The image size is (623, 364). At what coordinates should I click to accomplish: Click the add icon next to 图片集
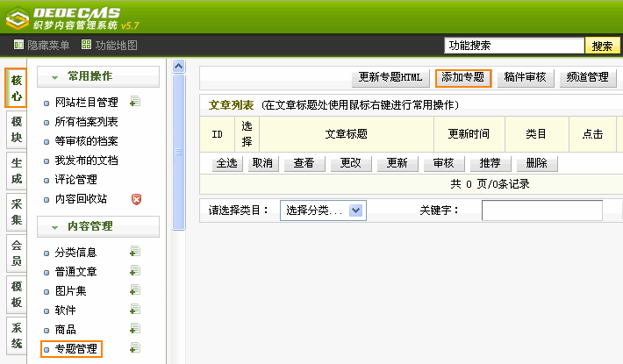(x=135, y=290)
